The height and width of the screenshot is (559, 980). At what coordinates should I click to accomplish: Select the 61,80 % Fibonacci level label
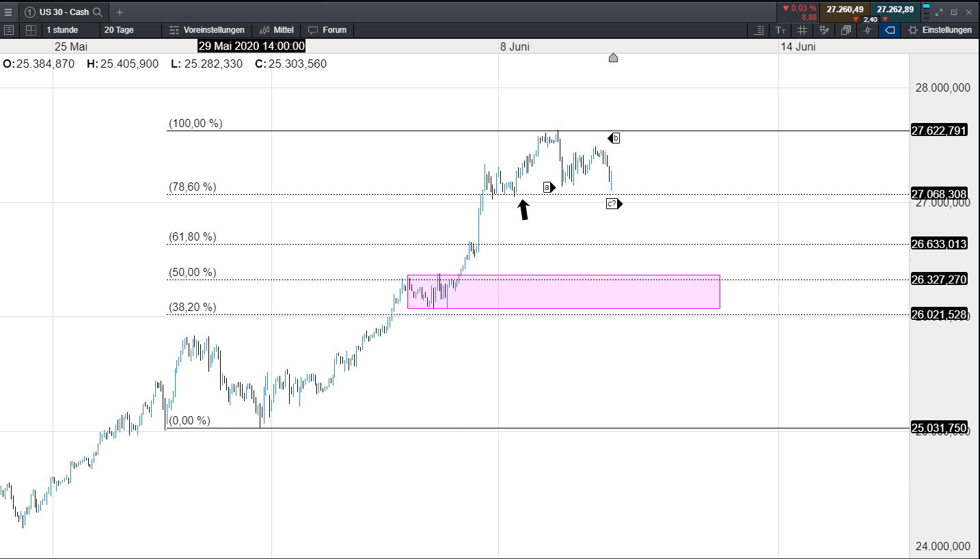tap(193, 236)
